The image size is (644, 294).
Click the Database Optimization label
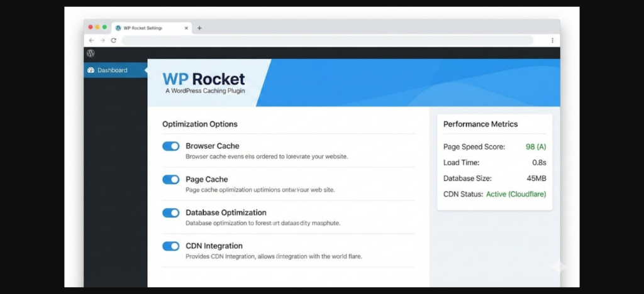tap(226, 212)
